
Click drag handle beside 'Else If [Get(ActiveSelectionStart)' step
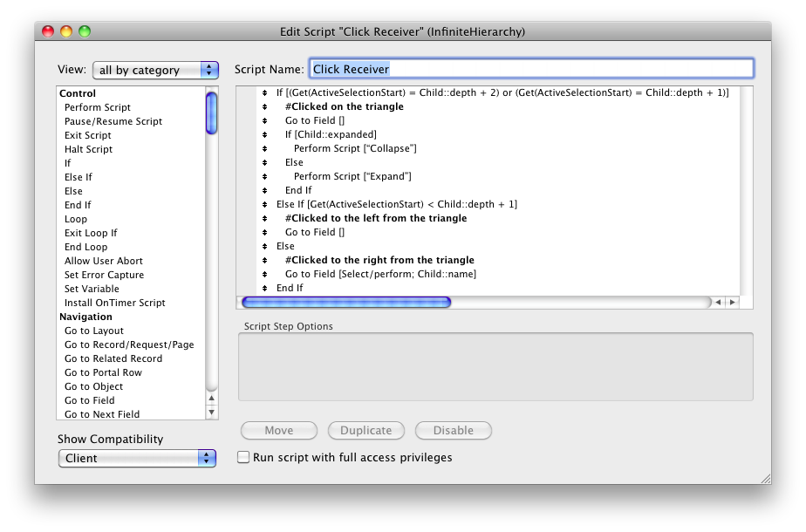click(264, 205)
